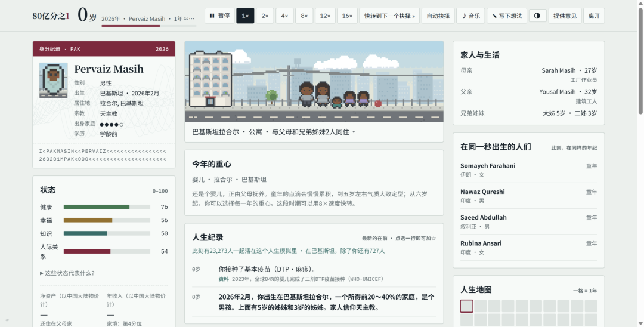Click the pixel street scene illustration
This screenshot has width=644, height=327.
[x=314, y=81]
